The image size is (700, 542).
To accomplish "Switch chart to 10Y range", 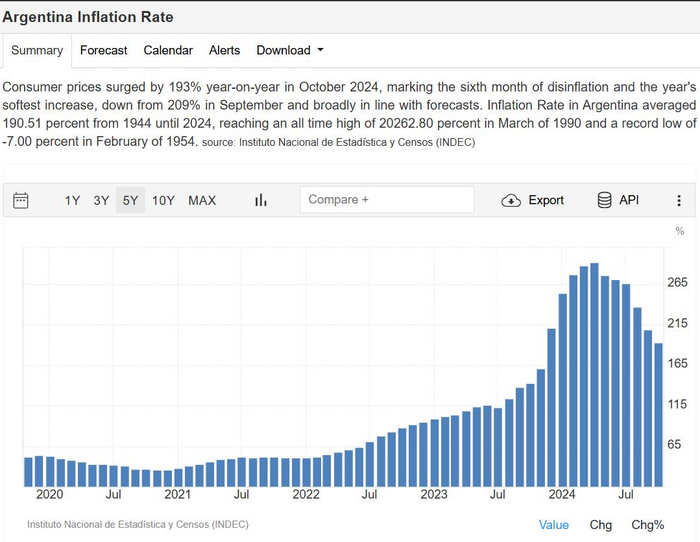I will point(164,200).
